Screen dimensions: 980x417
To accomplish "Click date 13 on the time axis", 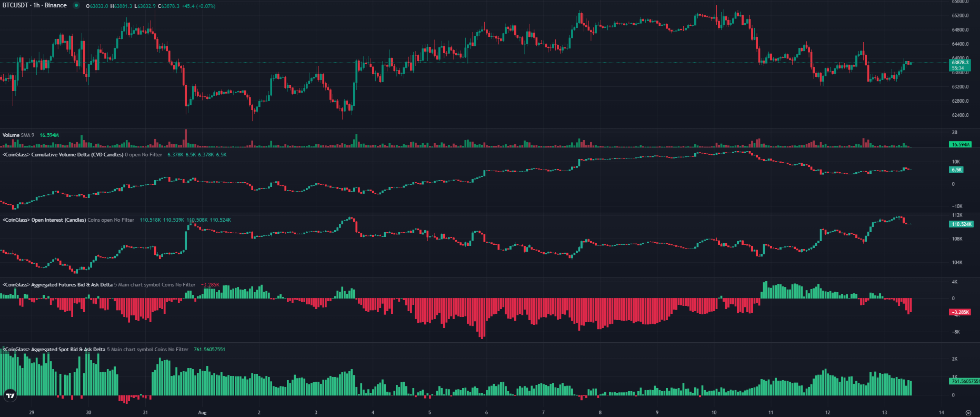I will pos(884,412).
